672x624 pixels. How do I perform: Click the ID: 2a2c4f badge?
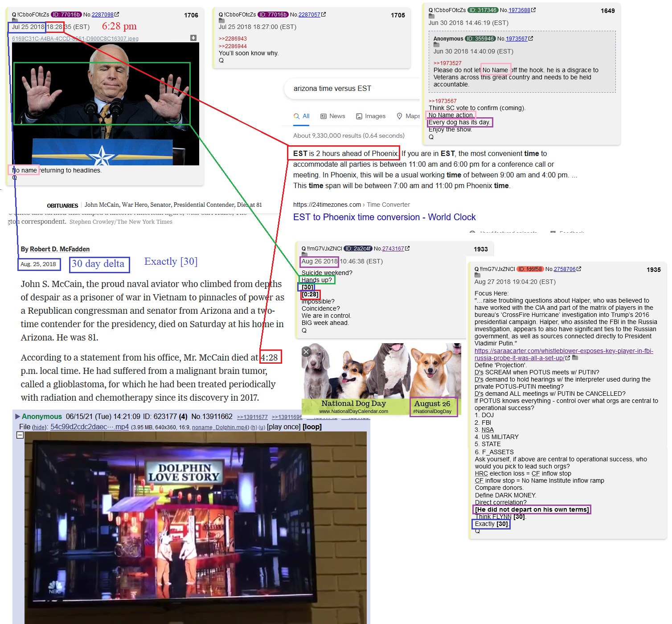click(358, 249)
